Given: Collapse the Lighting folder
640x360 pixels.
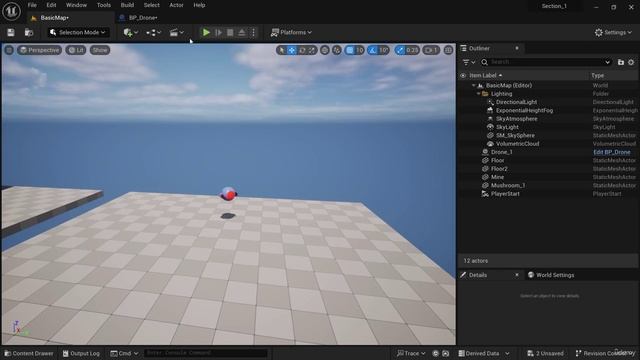Looking at the screenshot, I should point(478,94).
